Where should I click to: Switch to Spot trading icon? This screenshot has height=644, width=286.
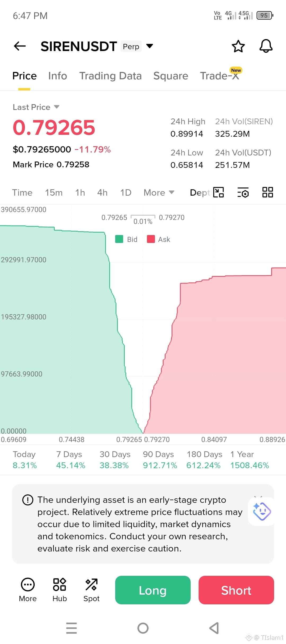(91, 590)
